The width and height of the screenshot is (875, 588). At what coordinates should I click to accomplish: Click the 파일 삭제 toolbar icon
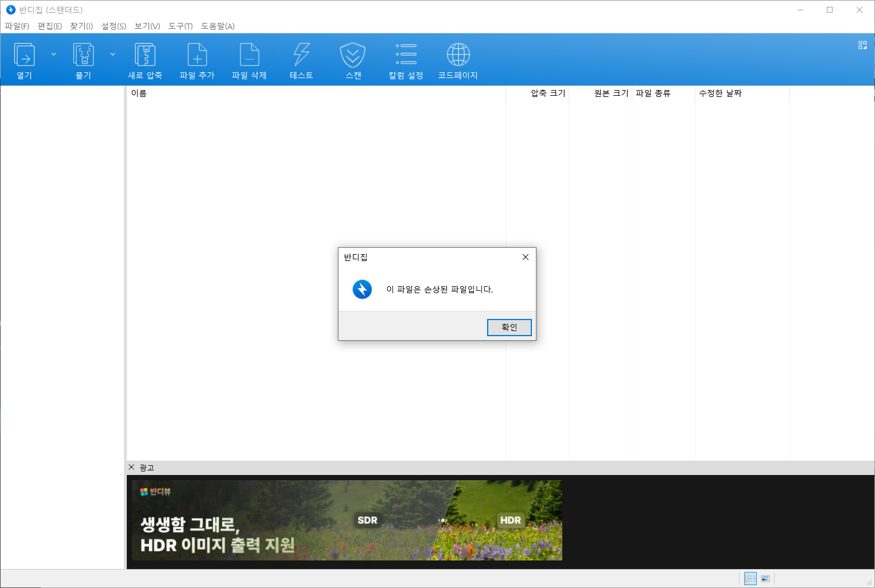coord(249,60)
